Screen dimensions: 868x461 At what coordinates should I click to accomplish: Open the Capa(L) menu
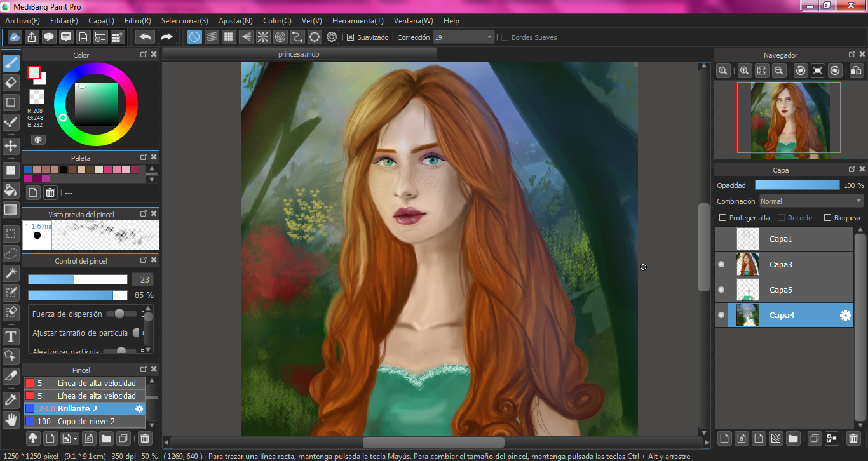pyautogui.click(x=102, y=21)
